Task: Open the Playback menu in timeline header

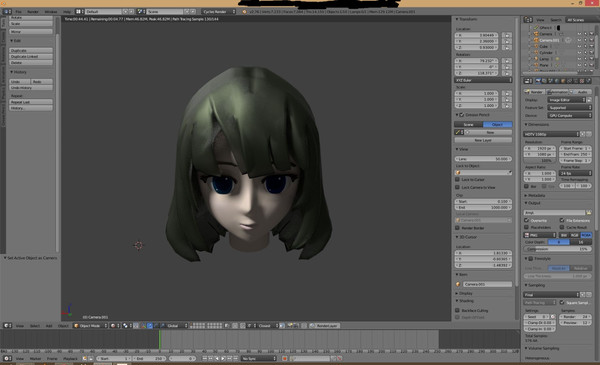Action: pos(70,358)
